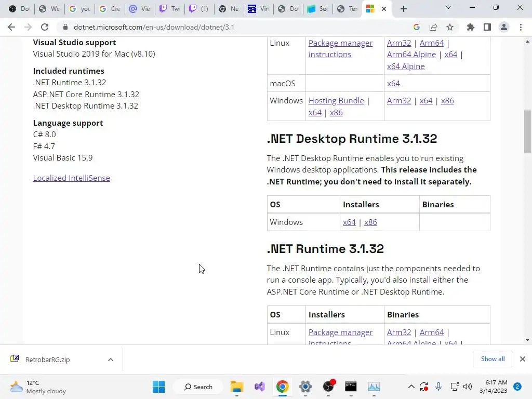Download Windows Hosting Bundle installer

336,101
